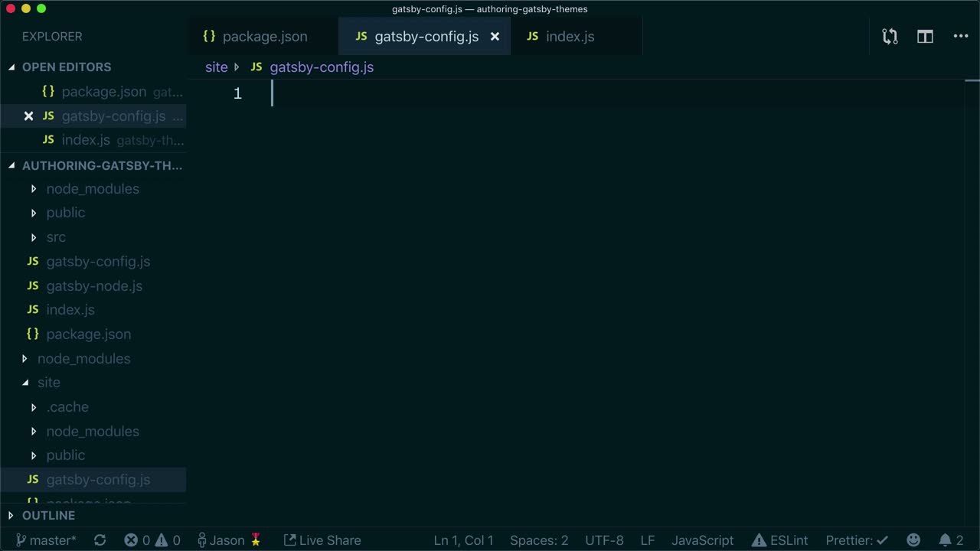Screen dimensions: 980x551
Task: Open gatsby-node.js file
Action: point(94,285)
